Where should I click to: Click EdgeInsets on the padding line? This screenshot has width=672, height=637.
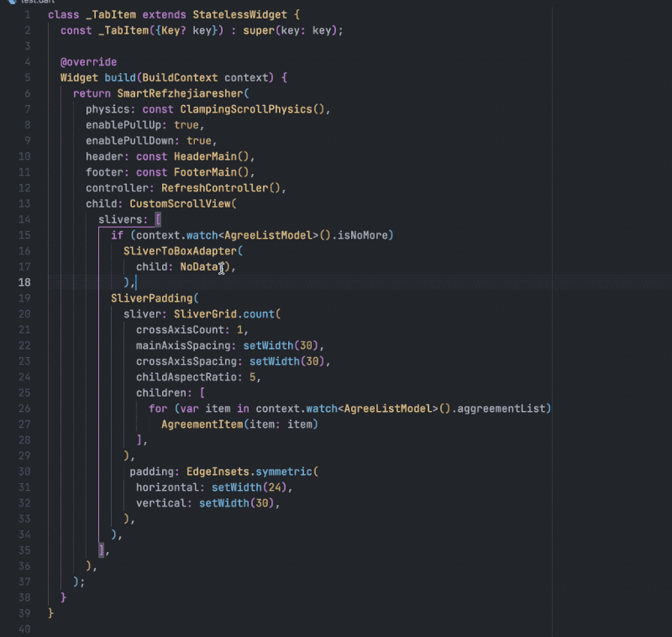(218, 472)
